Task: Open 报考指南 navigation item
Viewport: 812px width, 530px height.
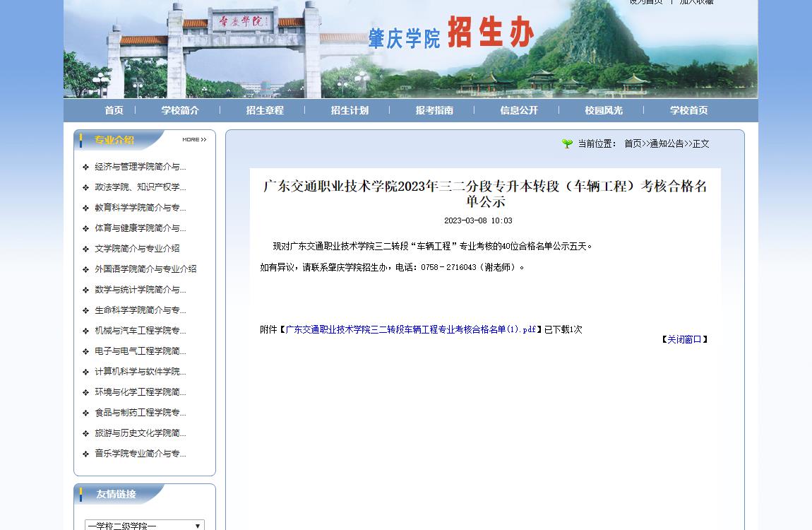Action: 434,110
